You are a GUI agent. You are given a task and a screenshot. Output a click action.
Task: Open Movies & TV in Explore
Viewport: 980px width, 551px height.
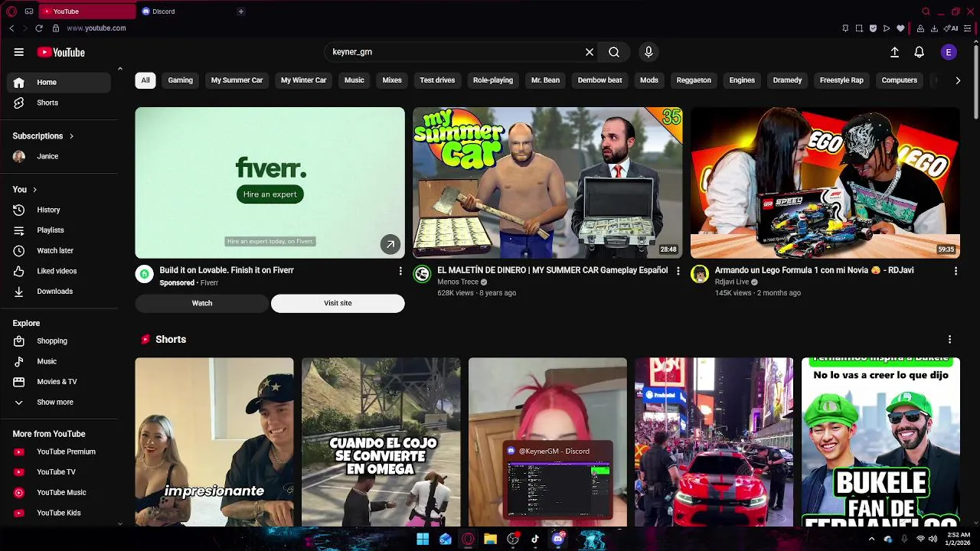point(58,382)
